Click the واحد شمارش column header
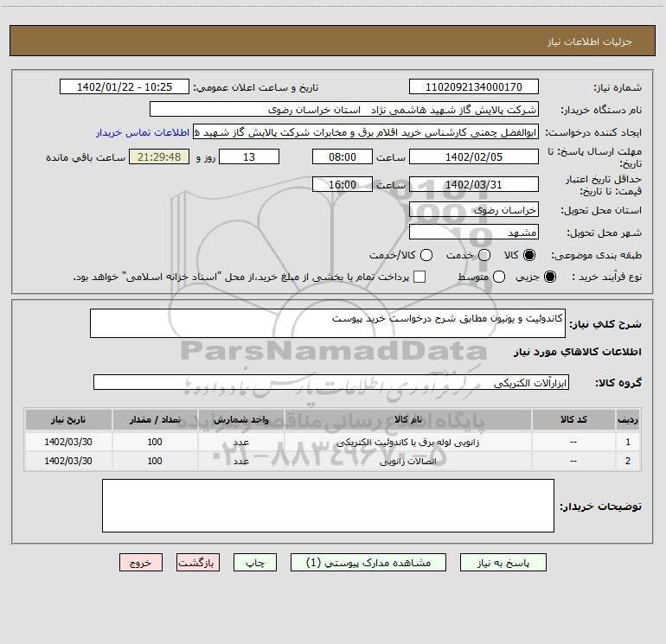 (240, 419)
